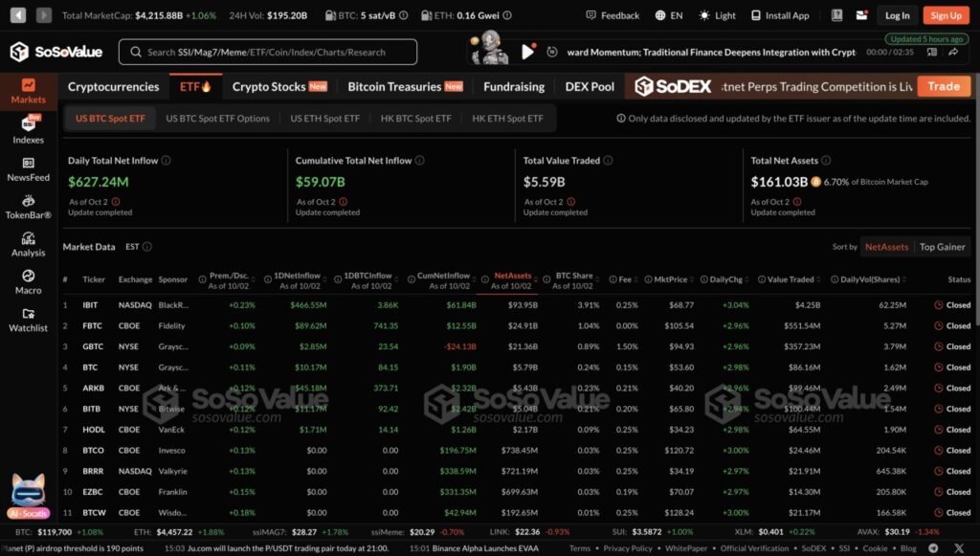Open the Privacy Policy footer link

tap(628, 548)
